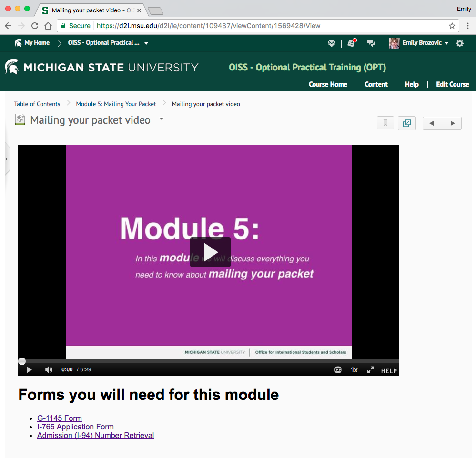Go to the previous topic arrow

tap(432, 123)
